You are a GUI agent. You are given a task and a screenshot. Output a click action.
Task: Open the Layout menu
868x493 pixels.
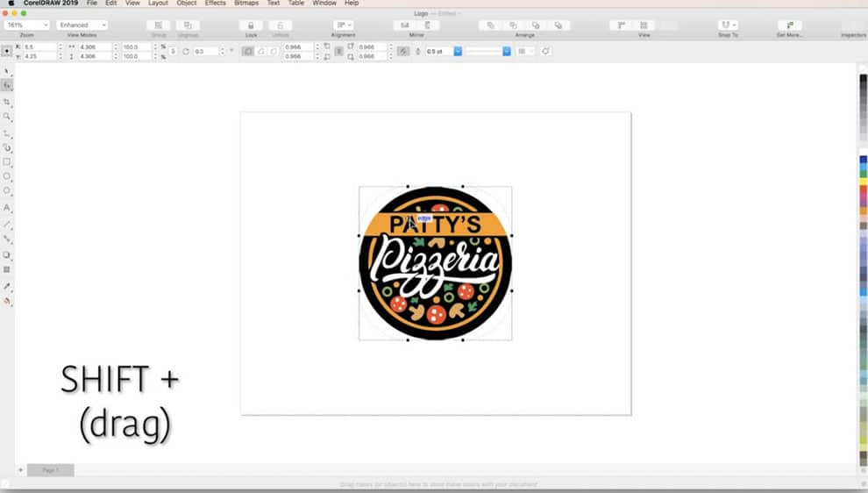point(158,4)
